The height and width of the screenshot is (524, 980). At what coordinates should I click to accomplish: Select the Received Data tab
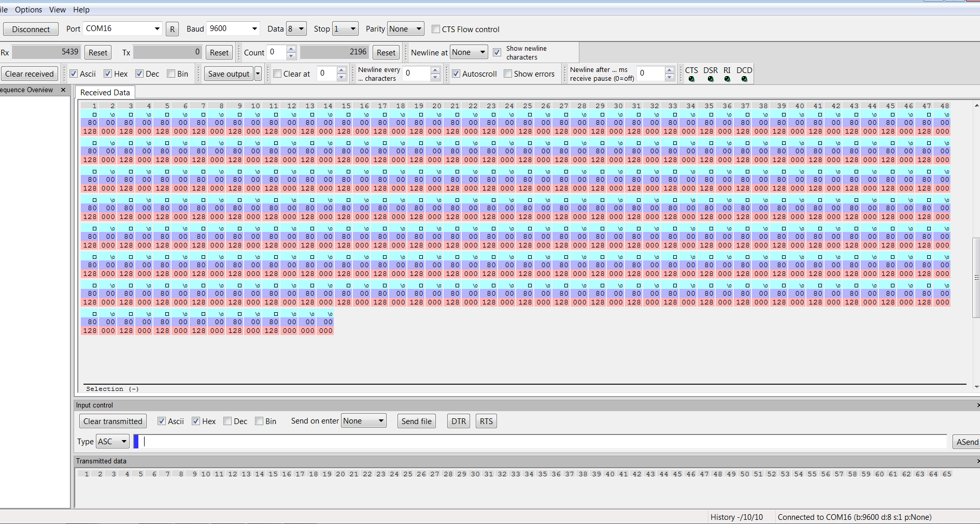(x=105, y=93)
